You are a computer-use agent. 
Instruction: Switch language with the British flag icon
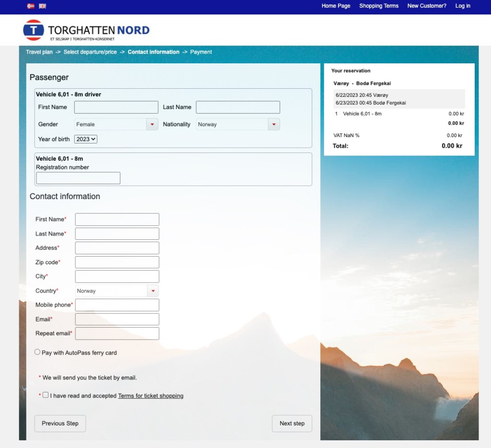coord(43,6)
